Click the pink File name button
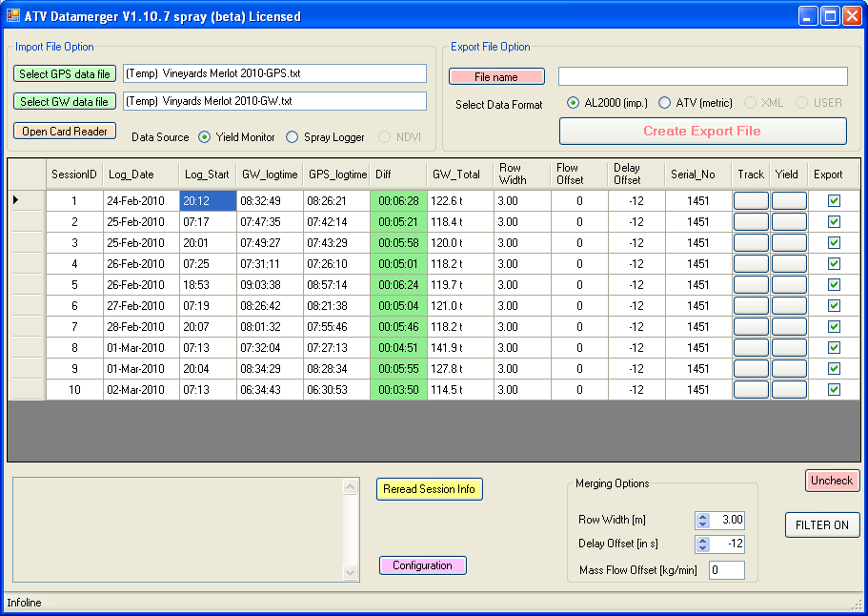The image size is (868, 616). pyautogui.click(x=496, y=76)
